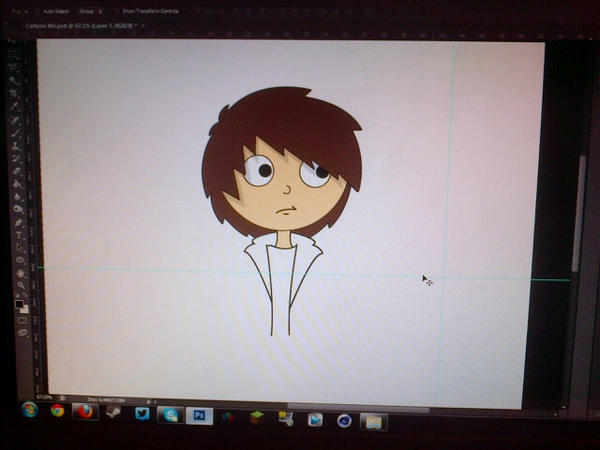Toggle Quick Mask mode icon under color swatches
600x450 pixels.
click(x=23, y=320)
